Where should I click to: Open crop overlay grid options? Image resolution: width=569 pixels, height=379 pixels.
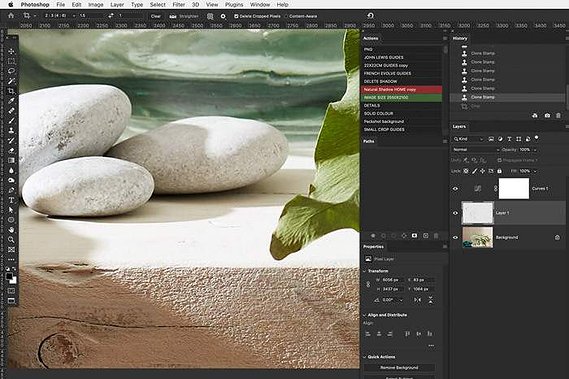click(210, 16)
